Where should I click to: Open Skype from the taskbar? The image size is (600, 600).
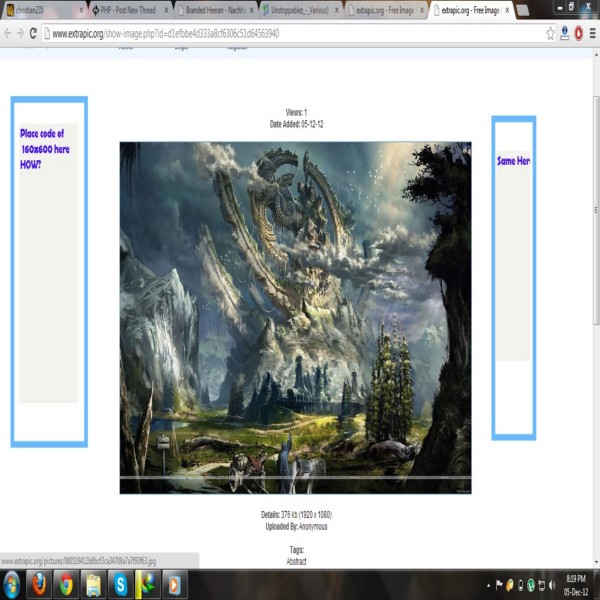point(121,584)
